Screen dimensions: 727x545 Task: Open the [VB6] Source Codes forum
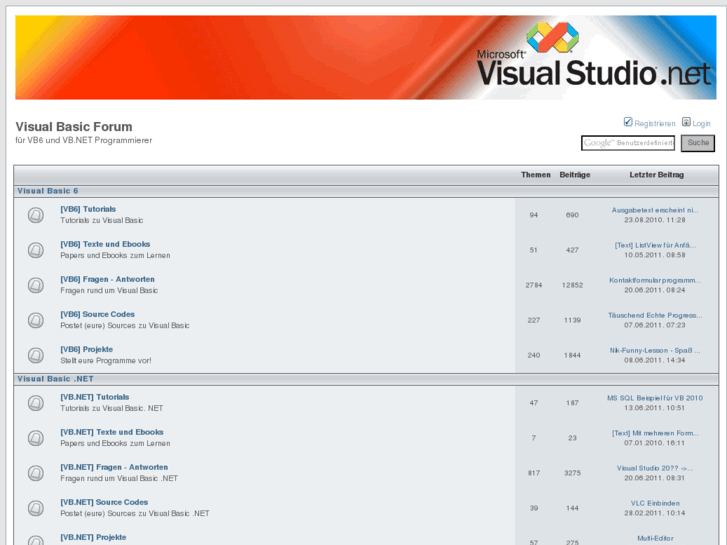pos(97,314)
